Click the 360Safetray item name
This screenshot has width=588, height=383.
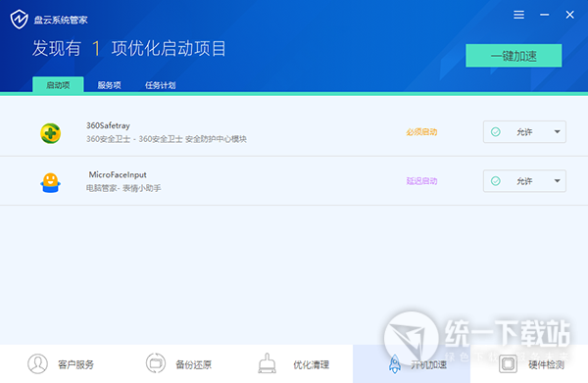click(108, 125)
